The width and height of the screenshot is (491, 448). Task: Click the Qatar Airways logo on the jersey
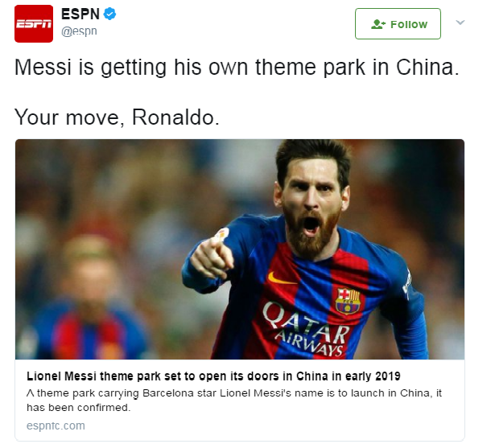[306, 328]
